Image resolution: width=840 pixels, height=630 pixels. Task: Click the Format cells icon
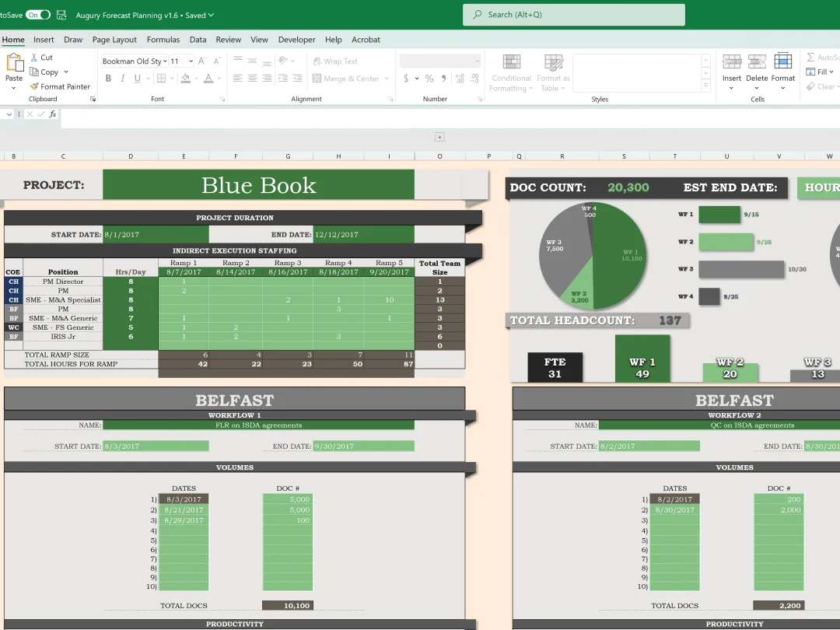[x=782, y=61]
